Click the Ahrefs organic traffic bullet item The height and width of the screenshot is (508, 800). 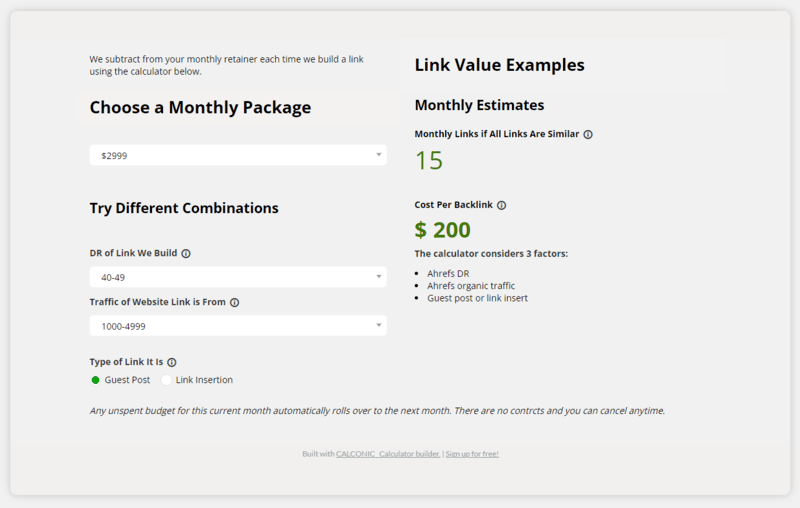(471, 286)
